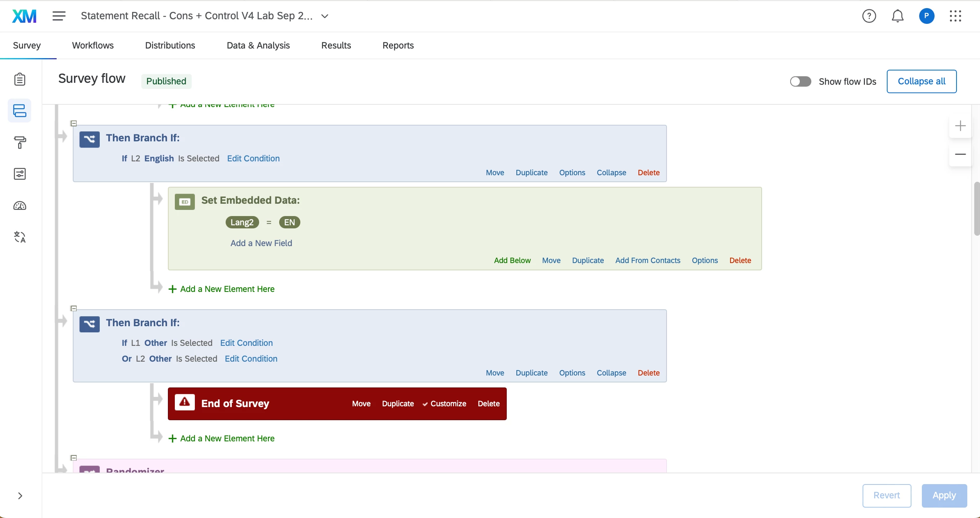Open the Translations sidebar icon
The height and width of the screenshot is (518, 980).
pos(20,237)
